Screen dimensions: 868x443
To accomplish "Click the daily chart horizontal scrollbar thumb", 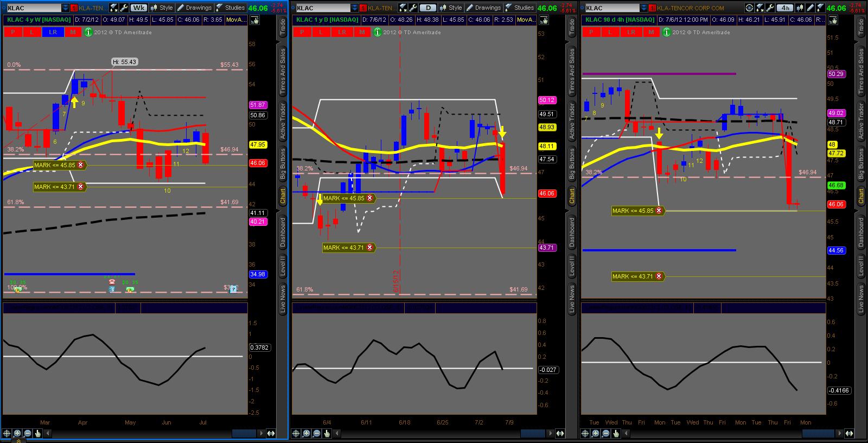I will click(x=534, y=433).
